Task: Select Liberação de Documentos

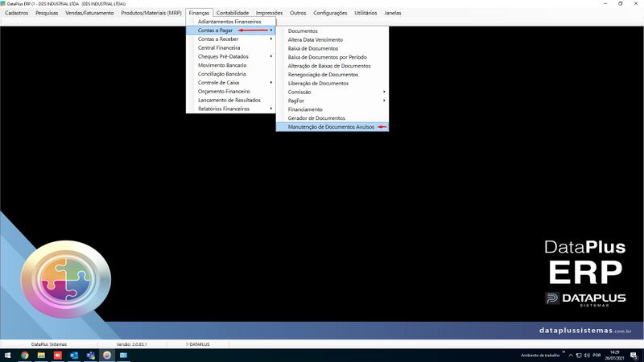Action: click(332, 84)
